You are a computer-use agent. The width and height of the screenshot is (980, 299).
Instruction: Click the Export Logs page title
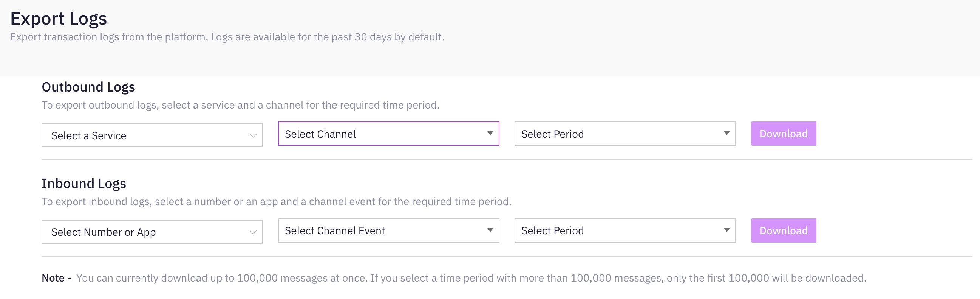[59, 17]
